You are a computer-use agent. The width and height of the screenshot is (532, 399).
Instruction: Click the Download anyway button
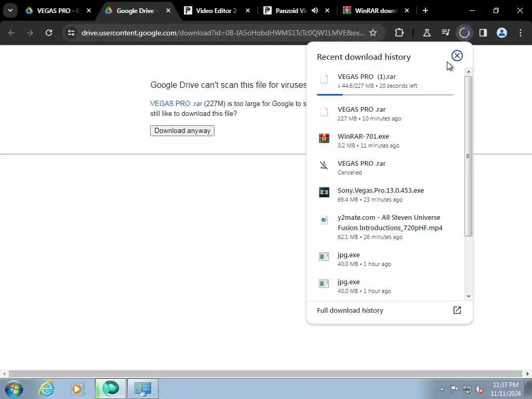click(182, 130)
